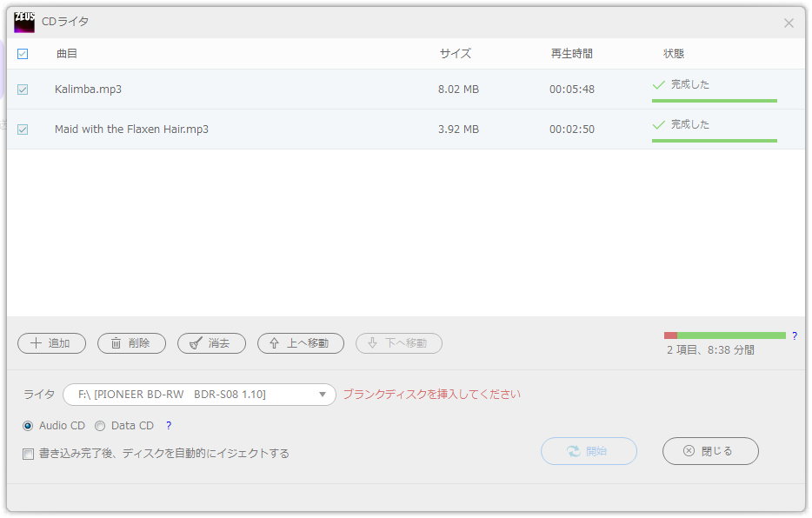Click the 状態 column header
The width and height of the screenshot is (812, 518).
(674, 54)
